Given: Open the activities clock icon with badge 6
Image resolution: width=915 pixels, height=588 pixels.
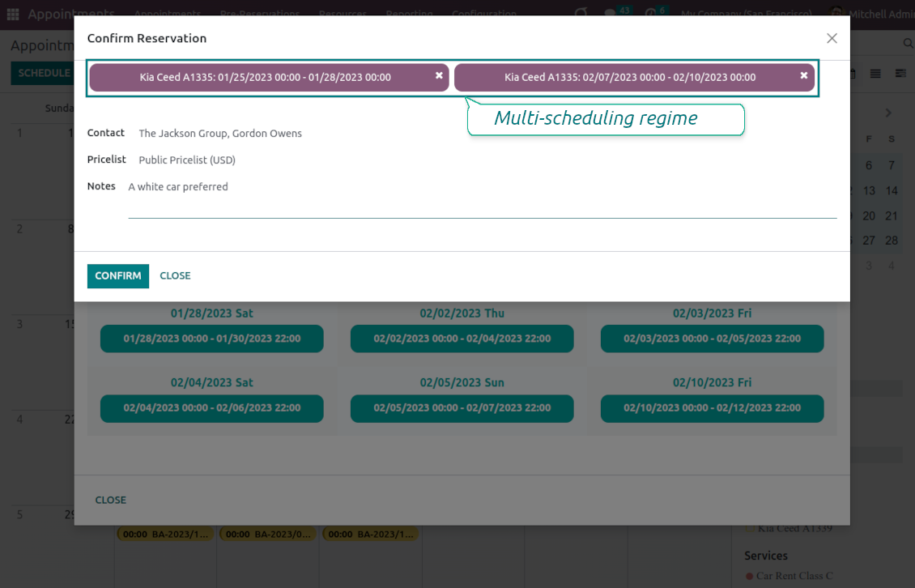Looking at the screenshot, I should click(651, 14).
